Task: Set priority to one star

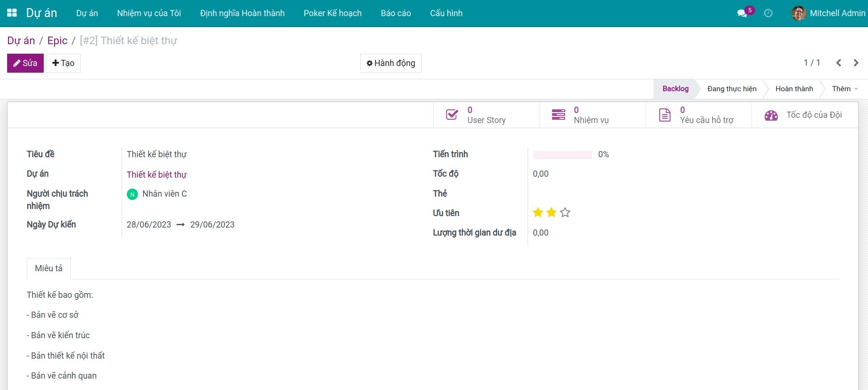Action: pyautogui.click(x=538, y=212)
